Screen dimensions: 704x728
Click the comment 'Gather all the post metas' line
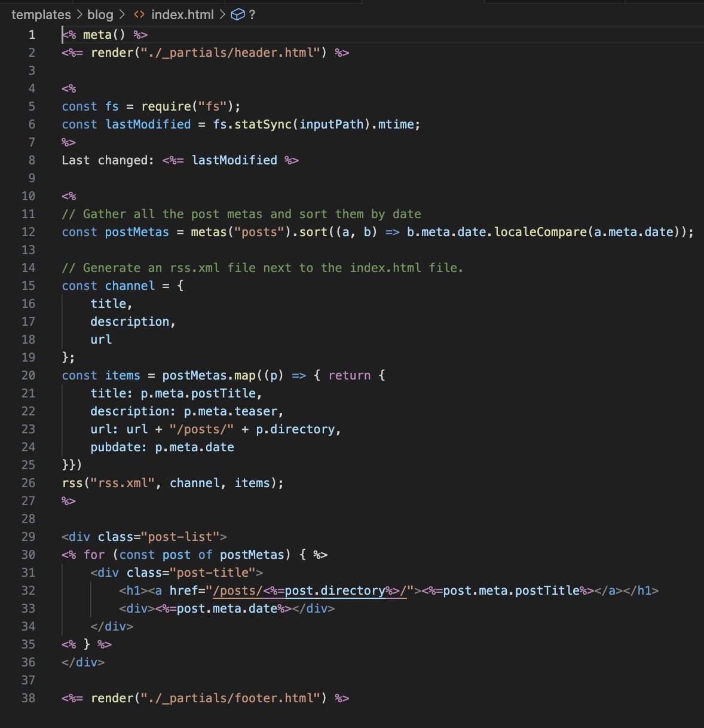(x=241, y=214)
